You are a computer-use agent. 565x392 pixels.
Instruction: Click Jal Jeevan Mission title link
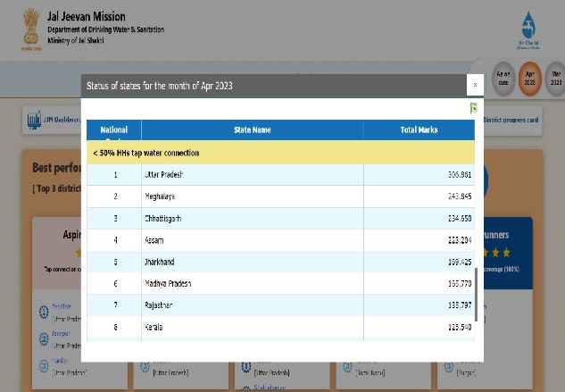(x=86, y=16)
